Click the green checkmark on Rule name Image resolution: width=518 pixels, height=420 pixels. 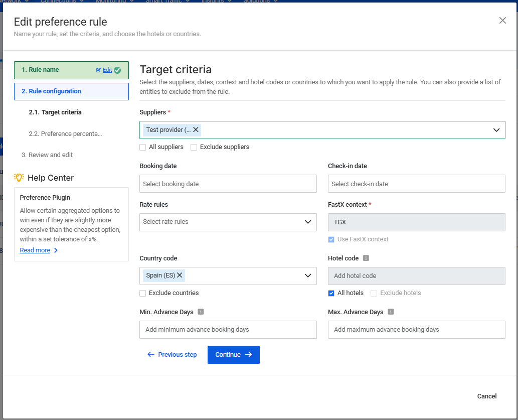coord(117,70)
